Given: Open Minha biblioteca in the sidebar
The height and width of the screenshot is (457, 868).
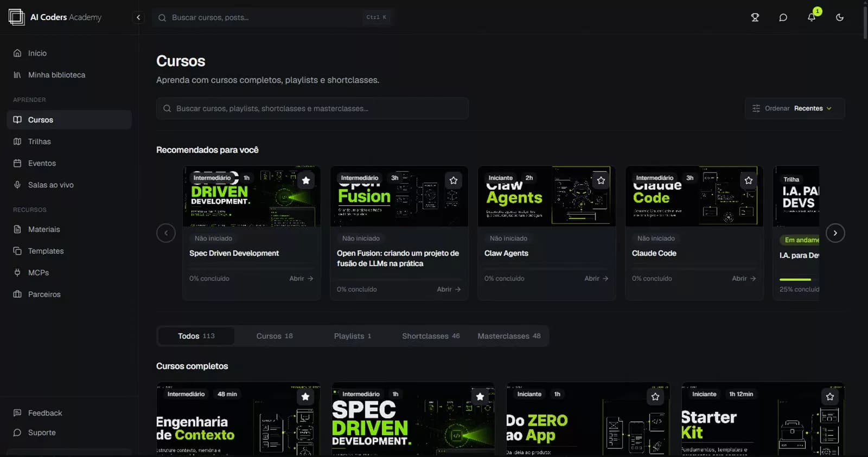Looking at the screenshot, I should [x=69, y=75].
